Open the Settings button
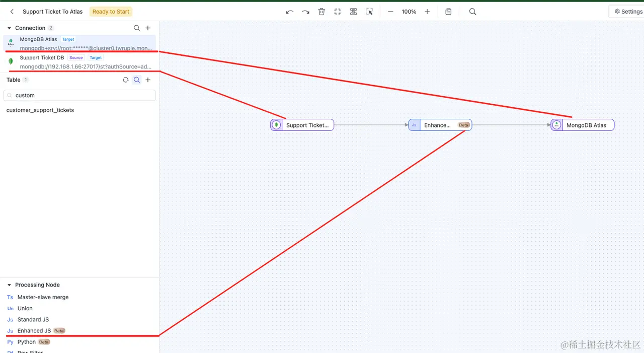Viewport: 644px width, 353px height. (x=628, y=12)
